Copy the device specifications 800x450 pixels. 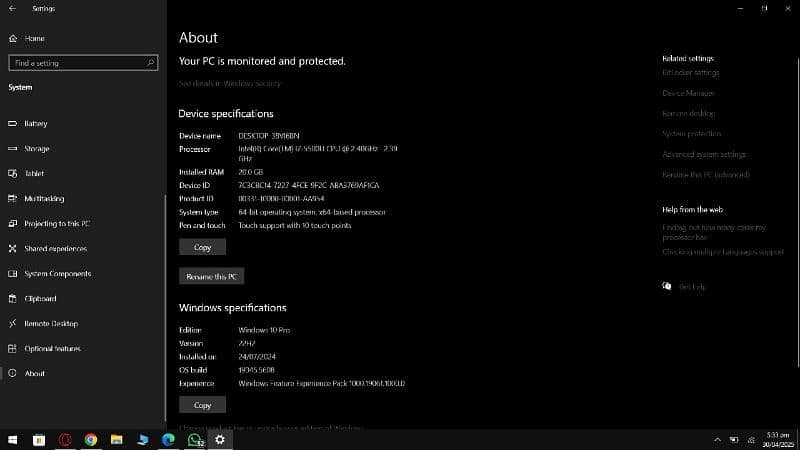point(203,247)
